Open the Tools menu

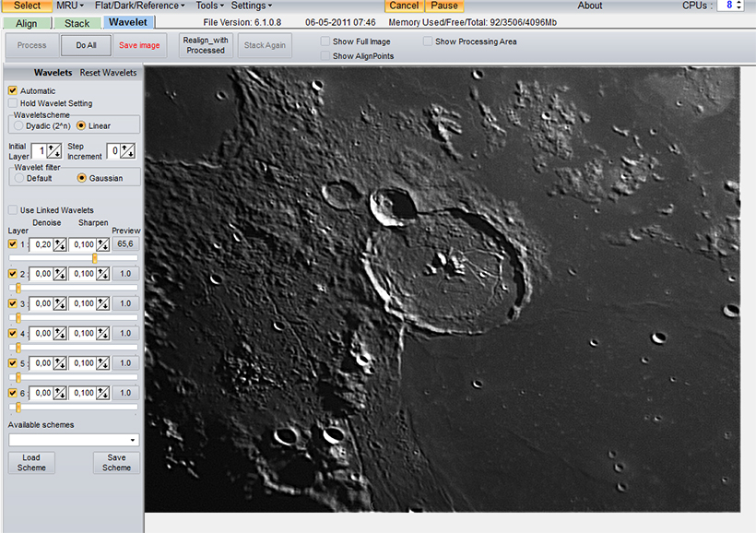[x=209, y=6]
